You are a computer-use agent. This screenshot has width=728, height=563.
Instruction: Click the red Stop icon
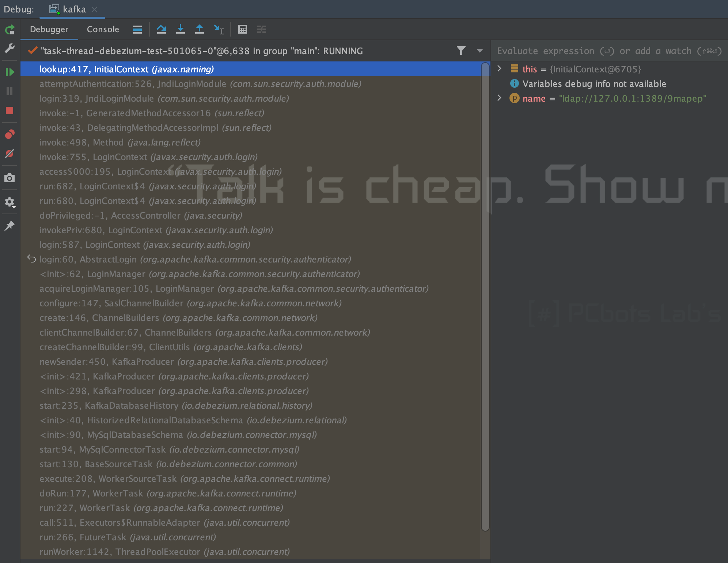[x=10, y=110]
